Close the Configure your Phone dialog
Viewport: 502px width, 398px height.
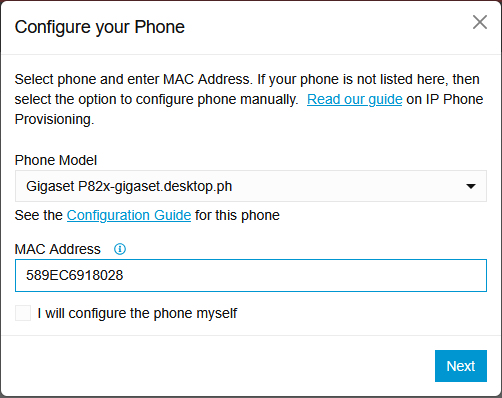point(480,22)
